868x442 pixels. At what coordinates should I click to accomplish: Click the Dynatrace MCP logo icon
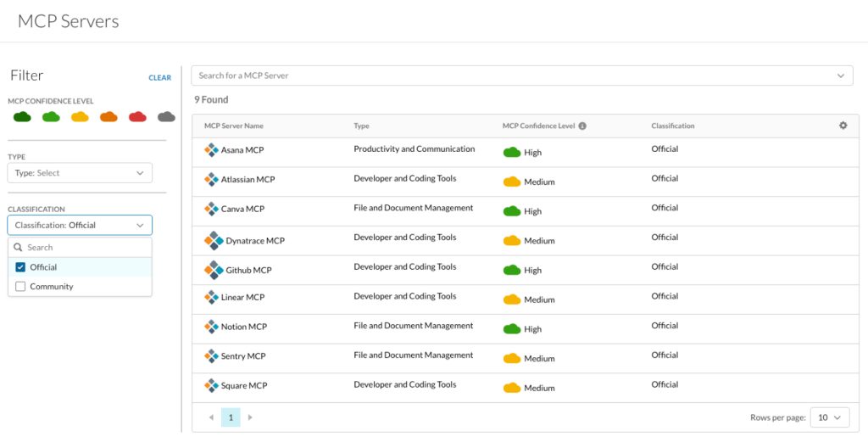[x=214, y=241]
